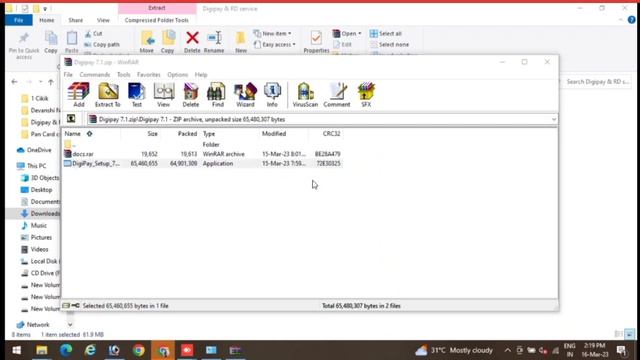Click Cut in the Explorer ribbon
The width and height of the screenshot is (640, 360).
tap(93, 33)
